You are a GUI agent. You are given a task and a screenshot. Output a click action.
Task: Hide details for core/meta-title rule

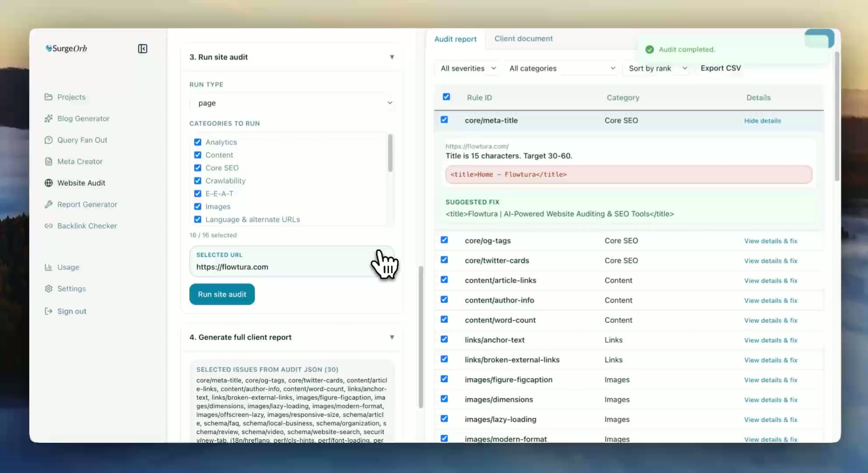(763, 121)
